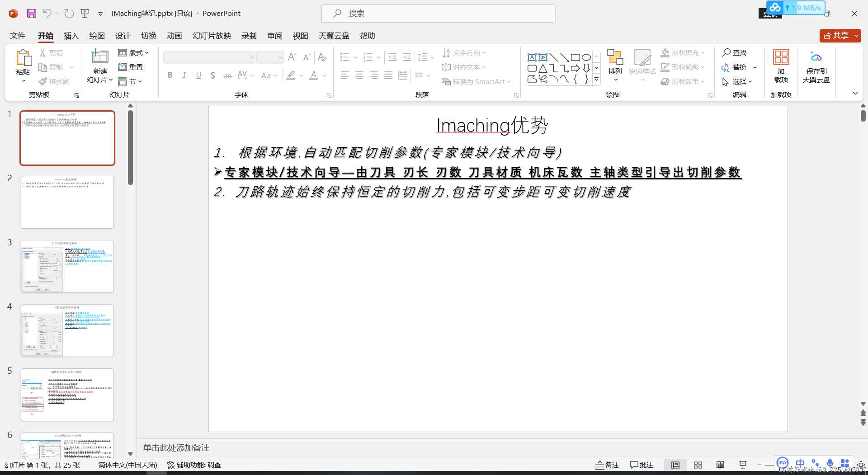Align text left
The width and height of the screenshot is (868, 475).
click(345, 75)
